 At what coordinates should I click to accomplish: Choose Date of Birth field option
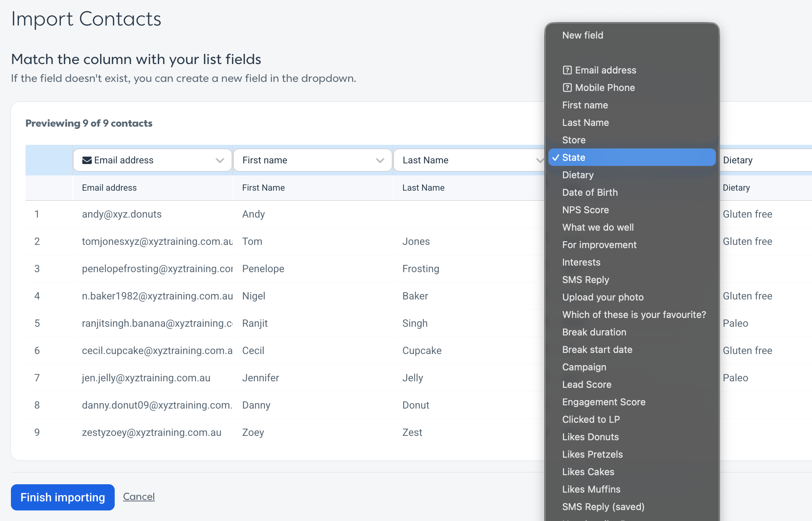[632, 192]
